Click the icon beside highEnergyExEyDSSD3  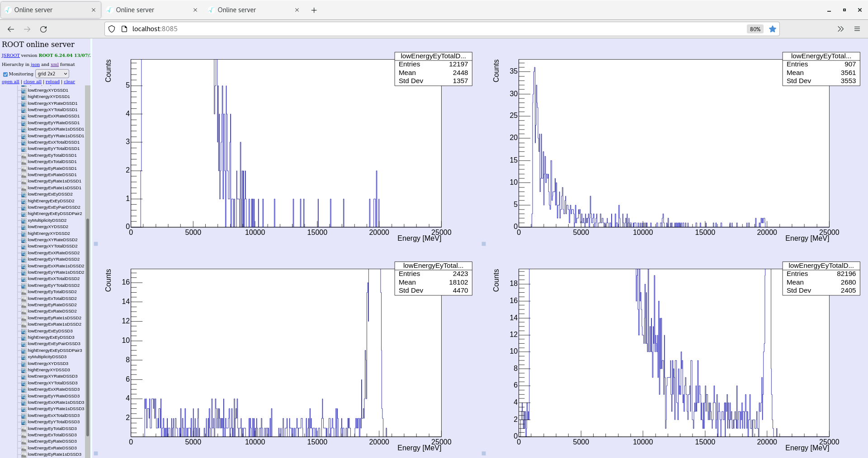click(24, 337)
